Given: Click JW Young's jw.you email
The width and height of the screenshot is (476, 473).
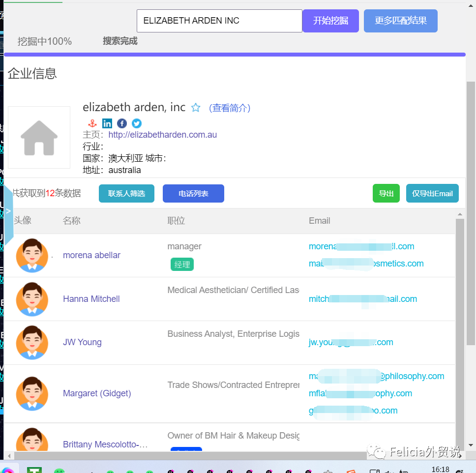Looking at the screenshot, I should (351, 342).
